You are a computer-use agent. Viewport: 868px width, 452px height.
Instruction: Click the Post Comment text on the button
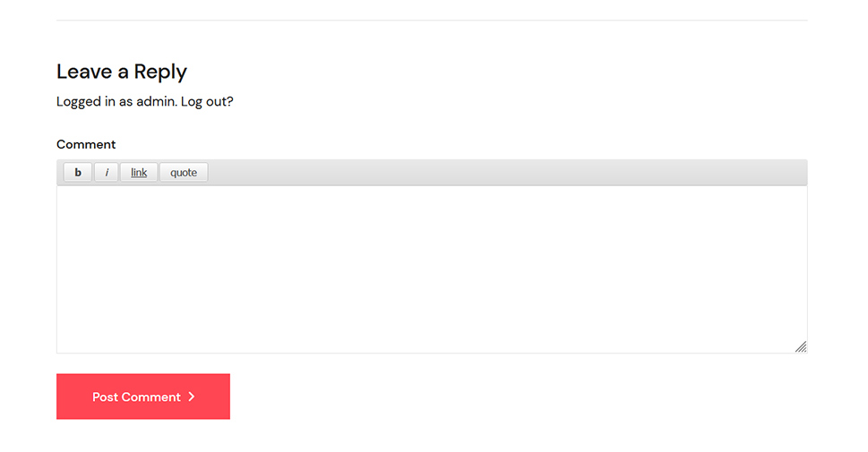(136, 397)
